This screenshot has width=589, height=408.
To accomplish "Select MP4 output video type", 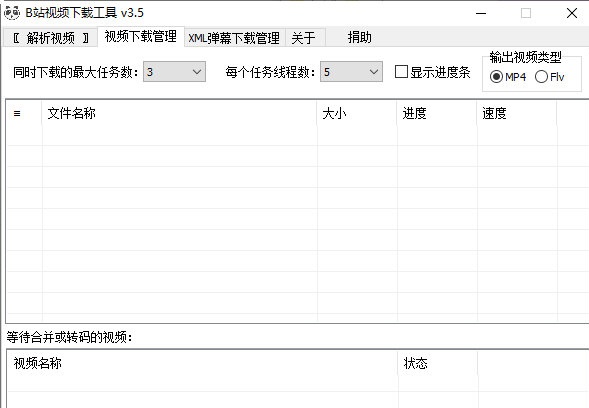I will 496,77.
